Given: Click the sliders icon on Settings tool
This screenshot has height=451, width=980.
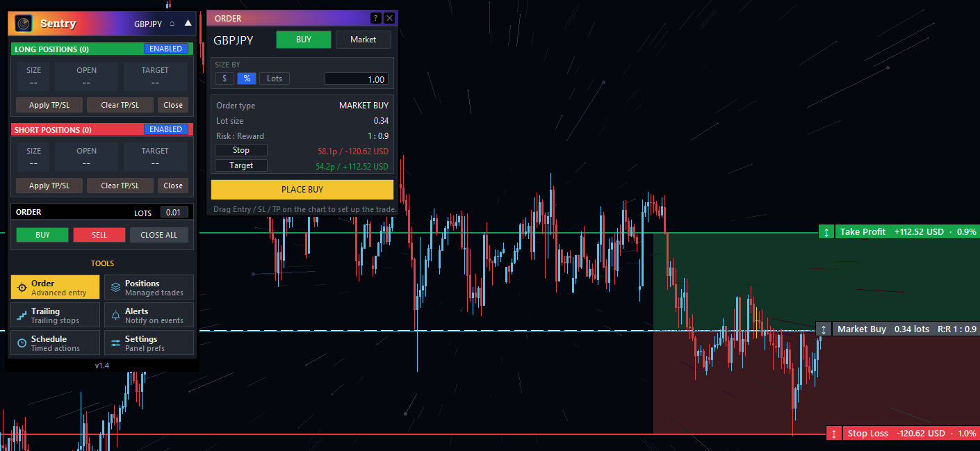Looking at the screenshot, I should tap(115, 343).
